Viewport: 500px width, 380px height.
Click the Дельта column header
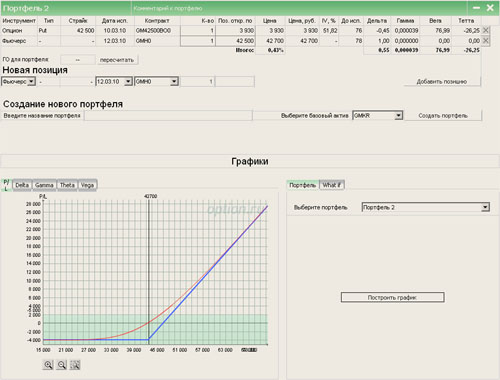point(377,21)
